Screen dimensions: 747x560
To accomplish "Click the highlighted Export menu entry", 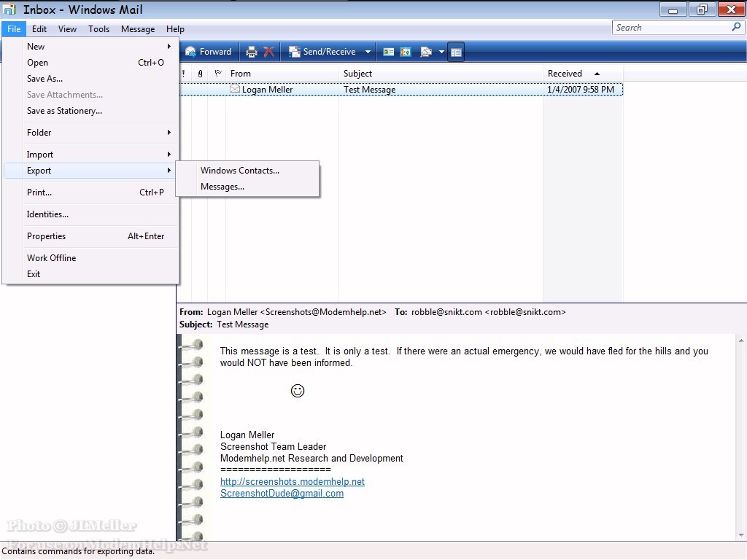I will pyautogui.click(x=91, y=171).
